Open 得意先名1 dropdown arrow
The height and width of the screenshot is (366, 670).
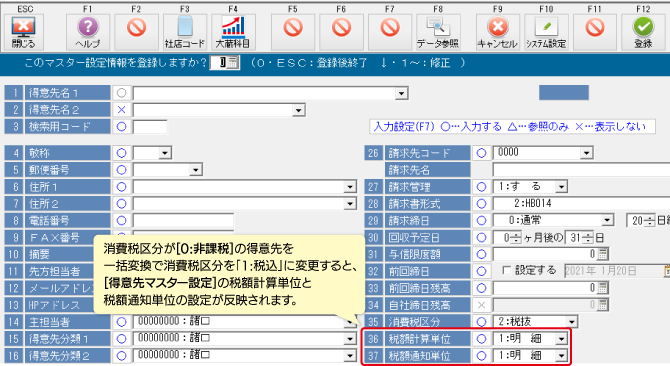(401, 94)
